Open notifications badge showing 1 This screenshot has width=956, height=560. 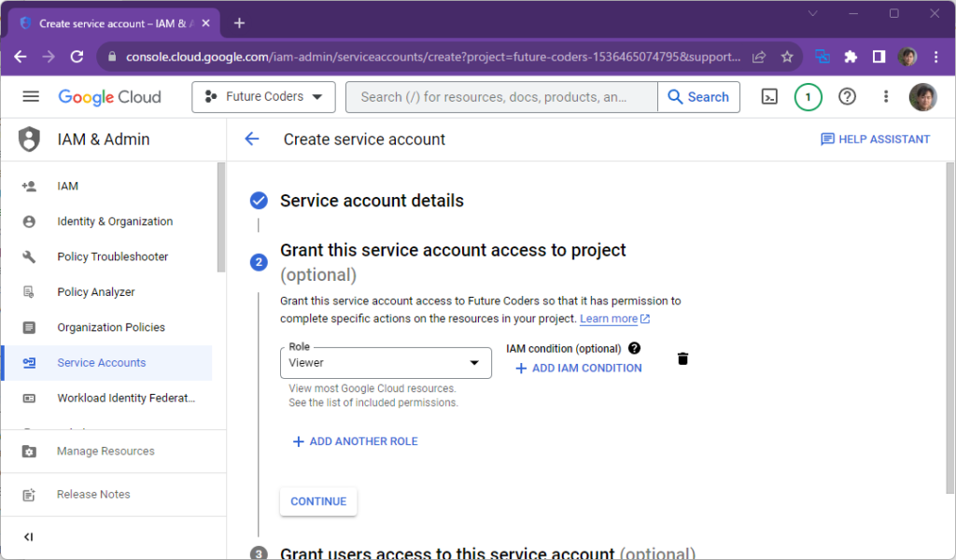(808, 97)
